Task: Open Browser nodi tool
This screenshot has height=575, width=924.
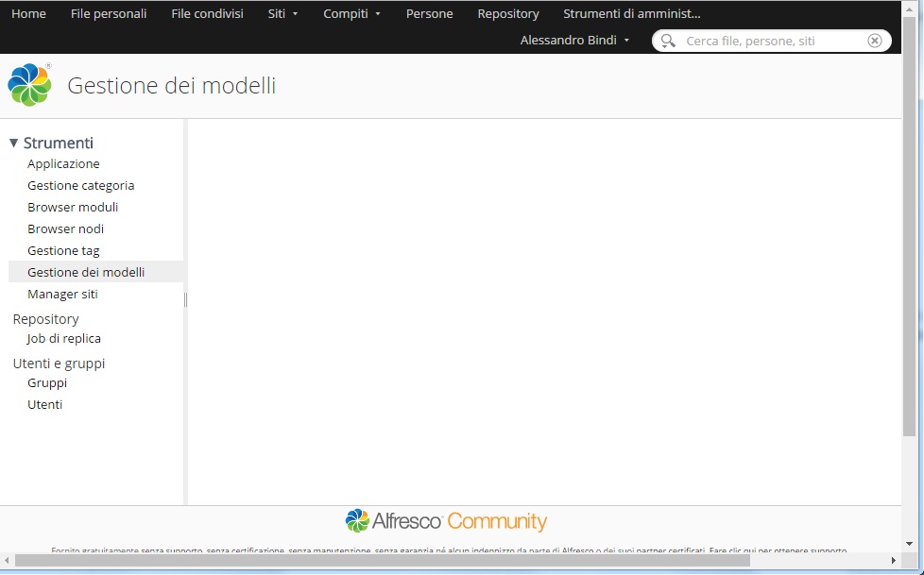Action: click(66, 229)
